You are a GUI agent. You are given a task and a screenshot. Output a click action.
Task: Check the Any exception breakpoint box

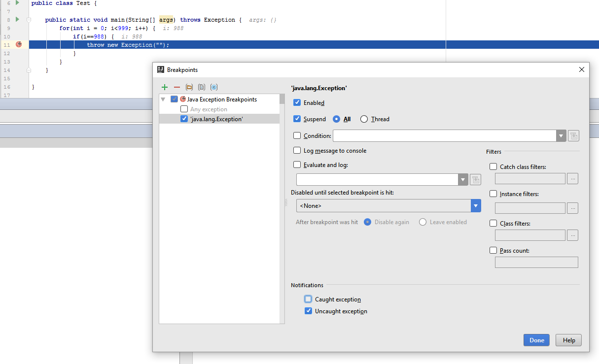click(184, 109)
